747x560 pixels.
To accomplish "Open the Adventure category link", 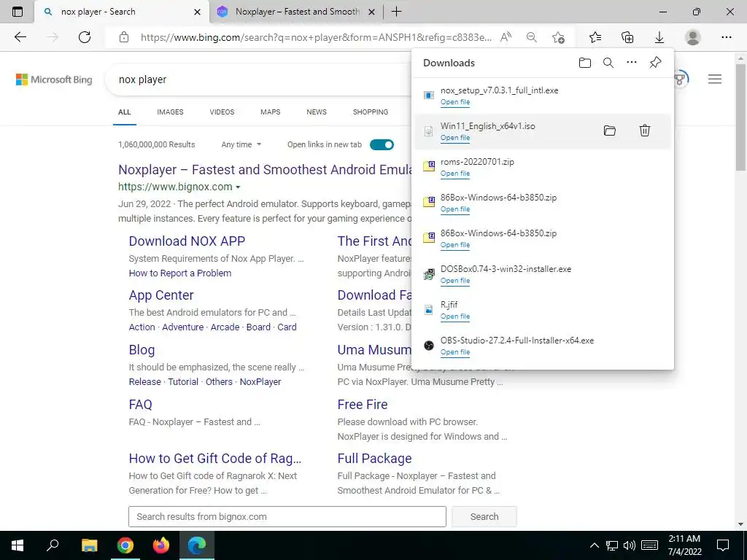I will [x=182, y=327].
